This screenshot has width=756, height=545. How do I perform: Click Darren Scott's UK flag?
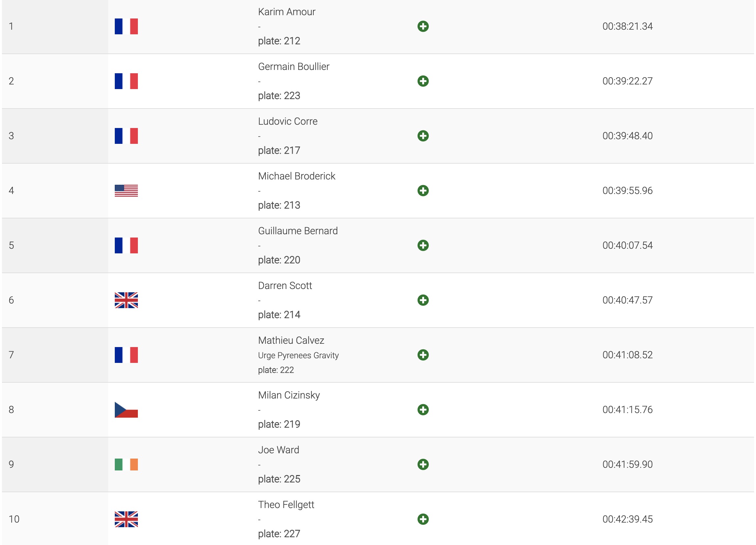click(126, 300)
